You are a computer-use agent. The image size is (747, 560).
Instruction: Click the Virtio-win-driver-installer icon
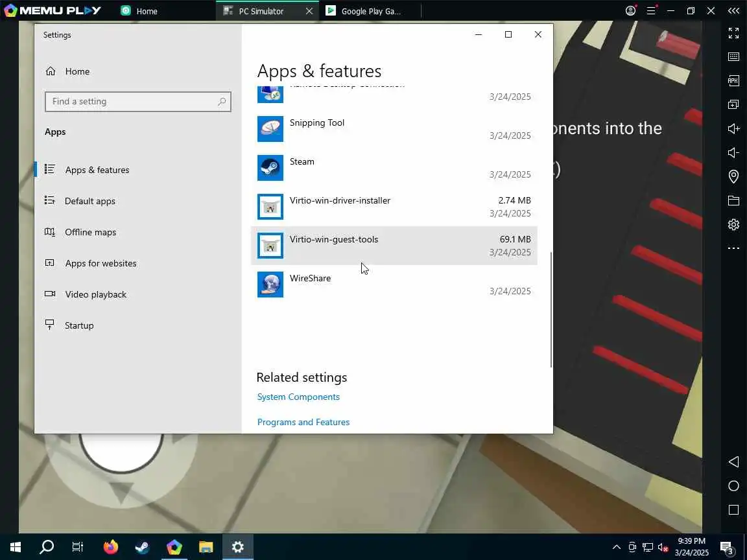[x=270, y=207]
